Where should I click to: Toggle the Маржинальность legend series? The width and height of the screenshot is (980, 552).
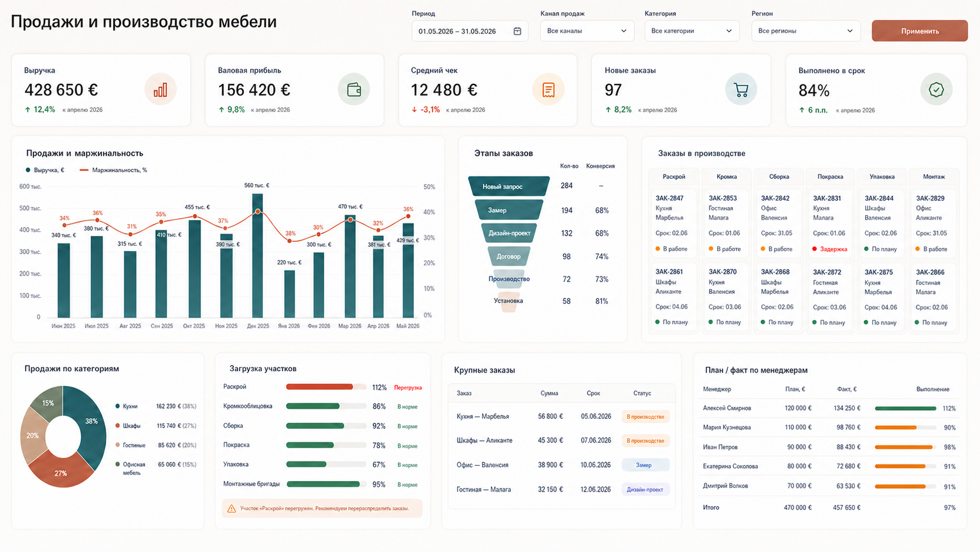coord(113,170)
